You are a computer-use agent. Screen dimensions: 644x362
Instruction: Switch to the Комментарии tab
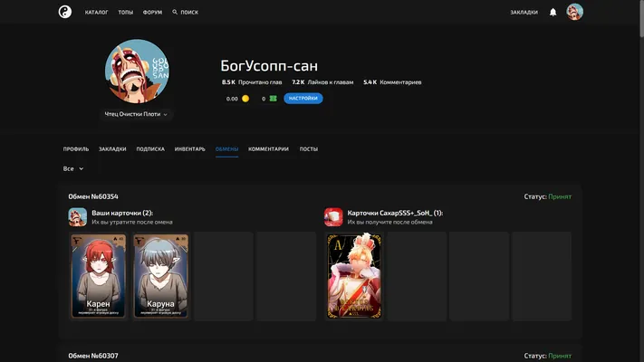(x=269, y=149)
